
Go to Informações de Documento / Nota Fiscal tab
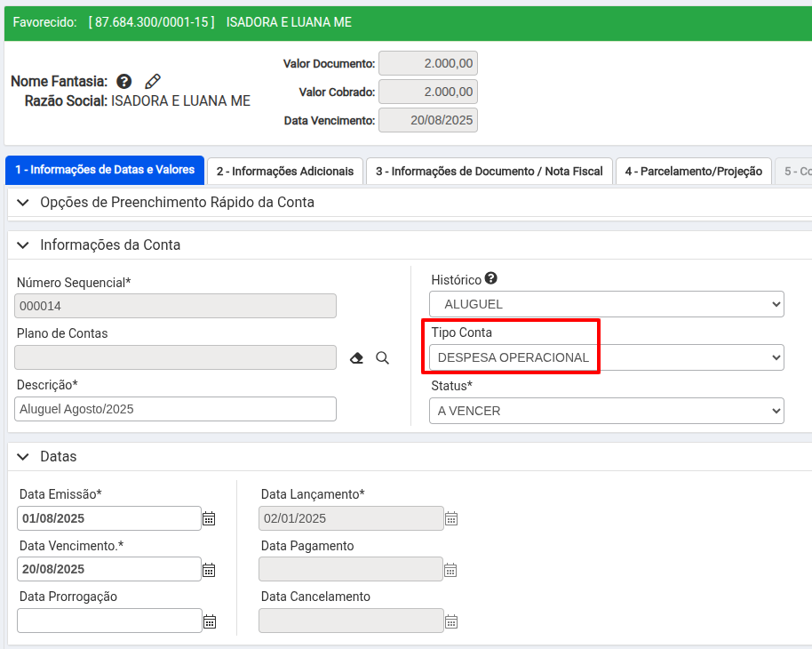click(489, 171)
